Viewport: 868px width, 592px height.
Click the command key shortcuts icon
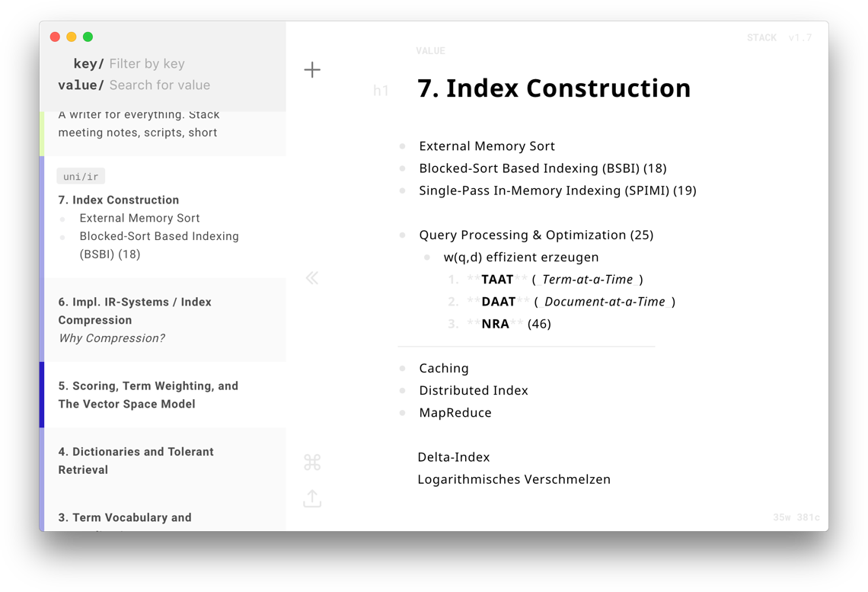tap(312, 462)
